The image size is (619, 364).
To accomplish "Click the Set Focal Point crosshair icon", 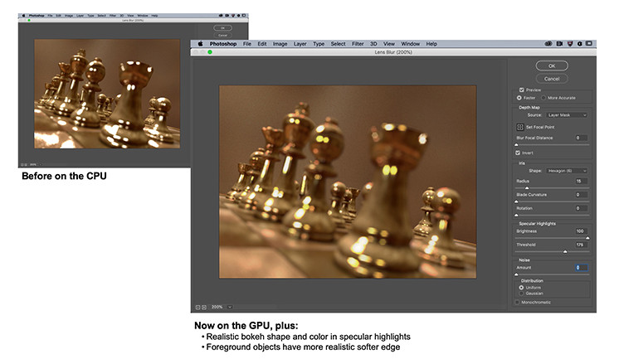I will click(519, 126).
